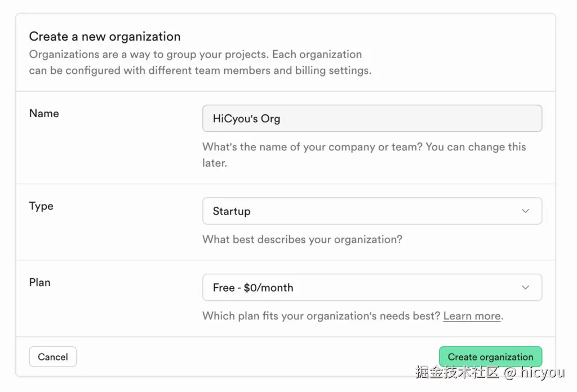This screenshot has width=577, height=392.
Task: Click the description text about grouping projects
Action: click(x=200, y=63)
